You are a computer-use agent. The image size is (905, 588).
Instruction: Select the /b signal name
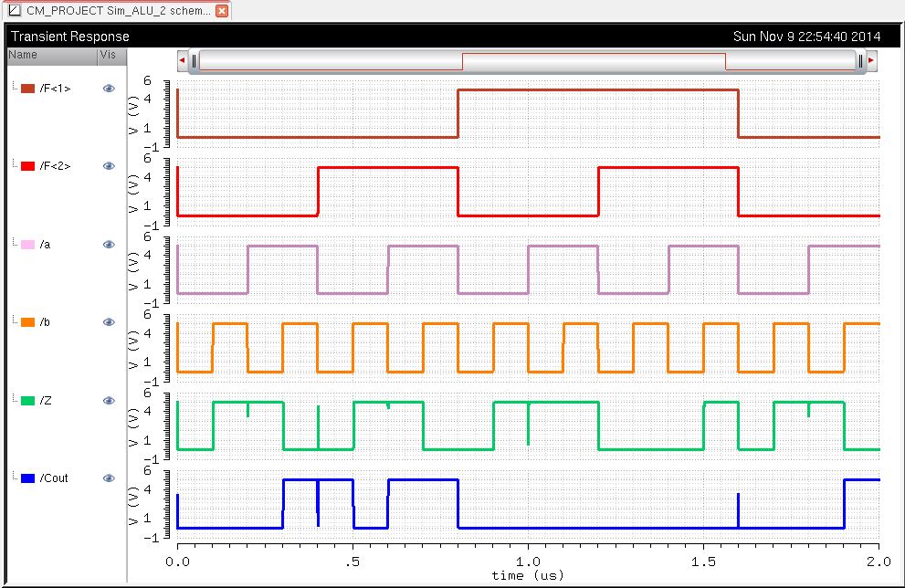pyautogui.click(x=45, y=322)
